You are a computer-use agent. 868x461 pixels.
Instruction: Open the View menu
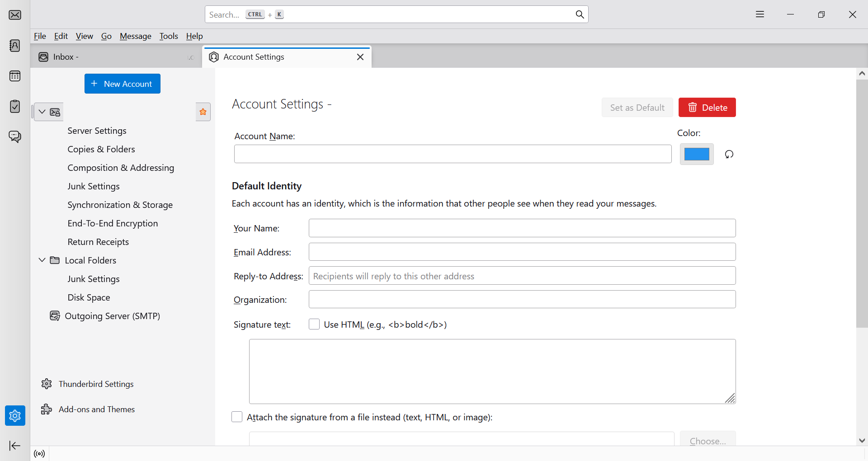tap(84, 36)
